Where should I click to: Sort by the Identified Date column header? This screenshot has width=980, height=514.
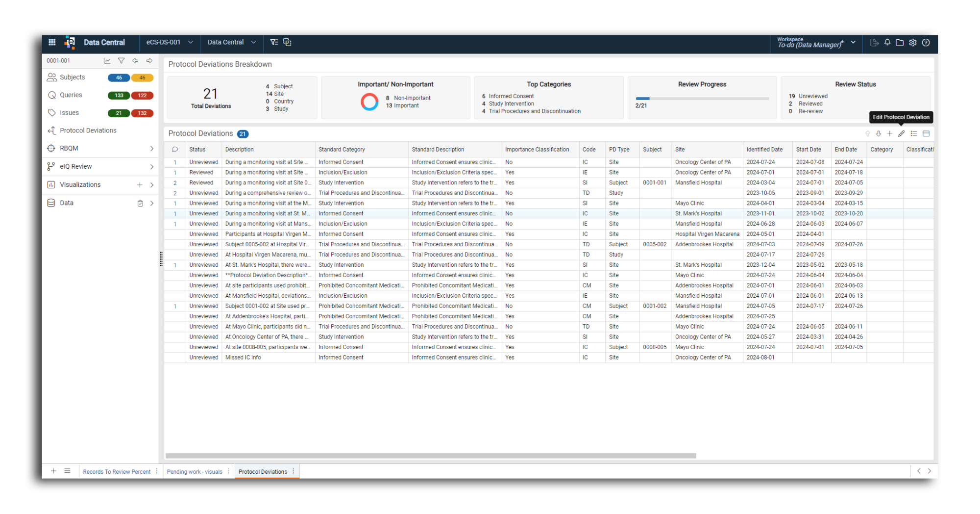click(764, 150)
